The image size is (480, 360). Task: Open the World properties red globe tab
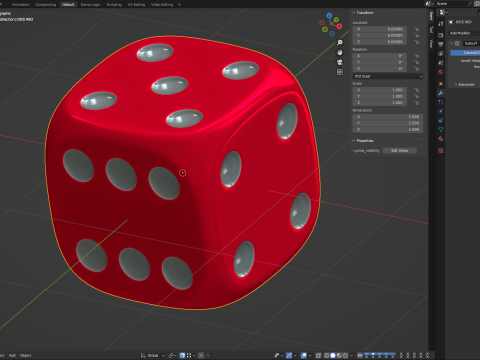[x=441, y=72]
